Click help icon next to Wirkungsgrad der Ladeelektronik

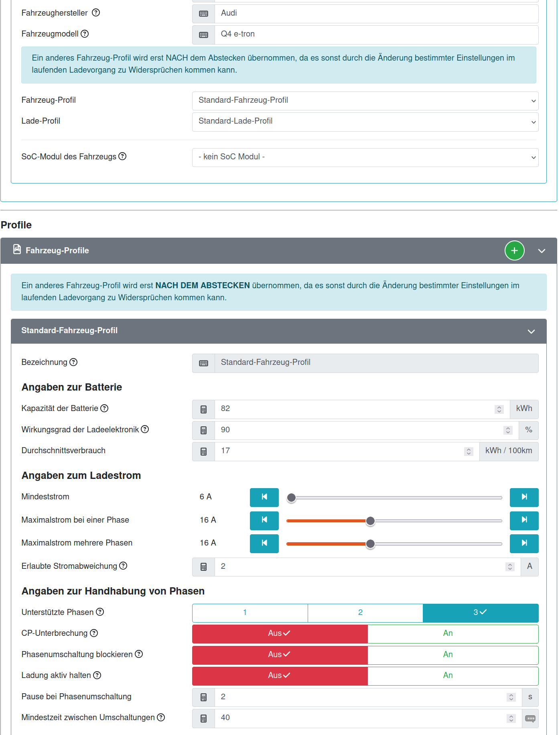tap(145, 430)
